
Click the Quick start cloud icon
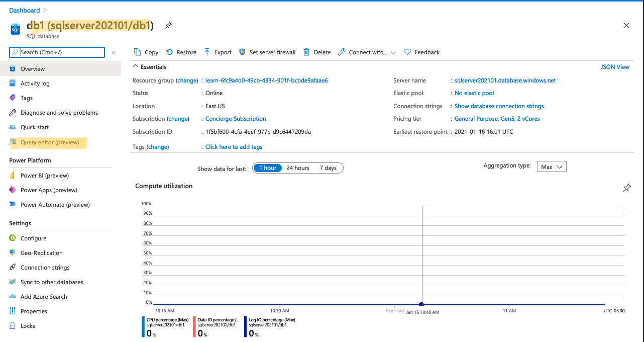pyautogui.click(x=13, y=127)
